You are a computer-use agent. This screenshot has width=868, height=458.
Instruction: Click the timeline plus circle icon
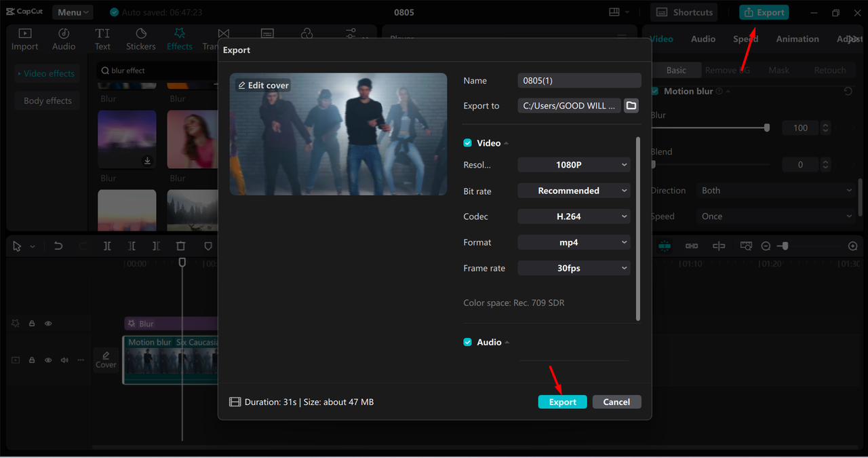click(853, 246)
